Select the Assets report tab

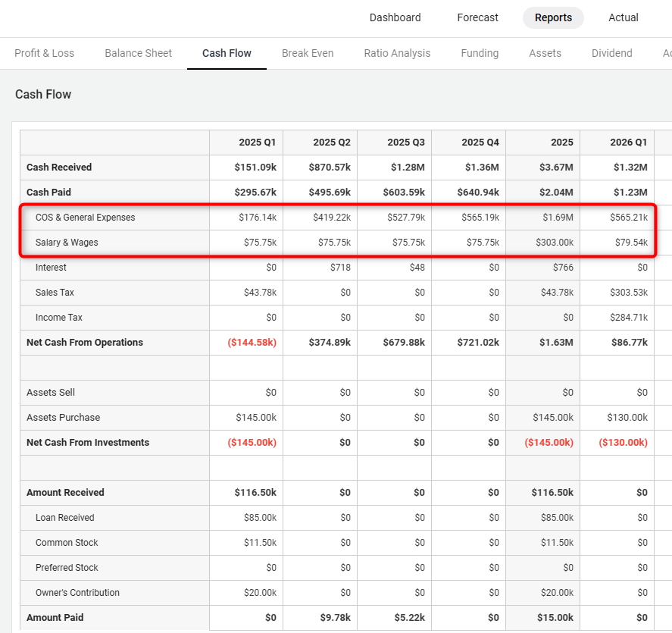[x=545, y=53]
